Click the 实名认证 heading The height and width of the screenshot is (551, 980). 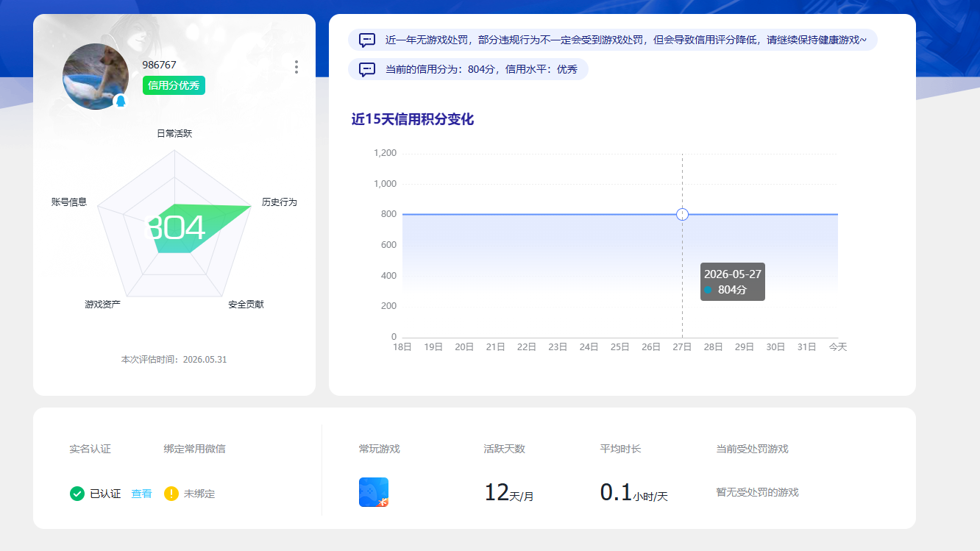point(90,449)
